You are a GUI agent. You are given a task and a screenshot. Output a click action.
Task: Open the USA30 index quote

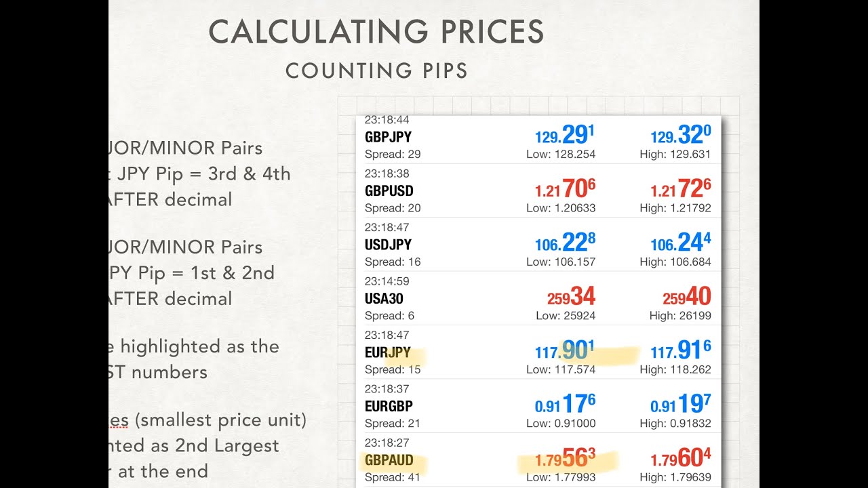point(384,298)
